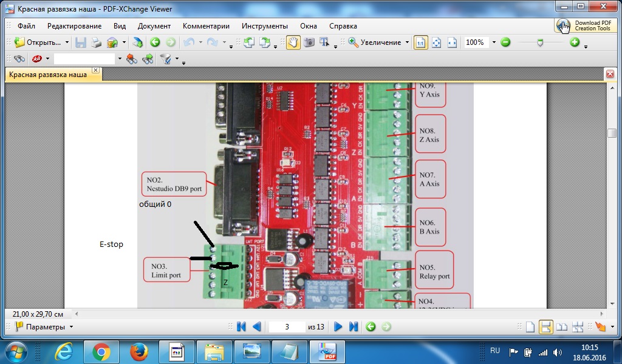Fit page width
Screen dimensions: 622x364
[x=452, y=42]
